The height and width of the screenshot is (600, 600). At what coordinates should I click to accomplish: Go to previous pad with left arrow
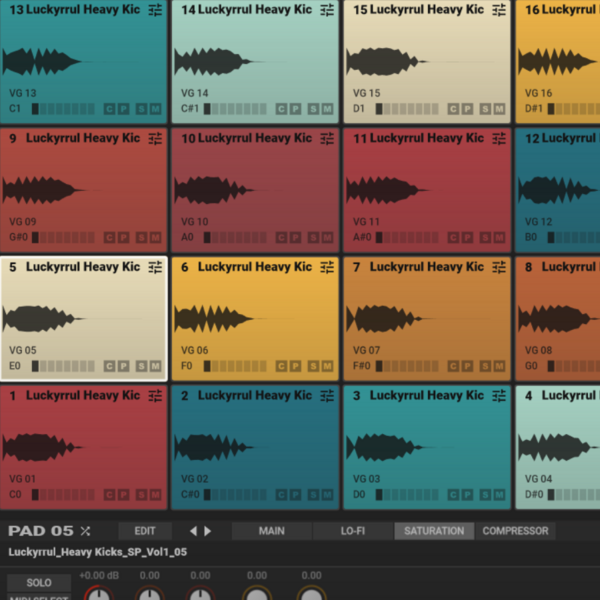[193, 531]
